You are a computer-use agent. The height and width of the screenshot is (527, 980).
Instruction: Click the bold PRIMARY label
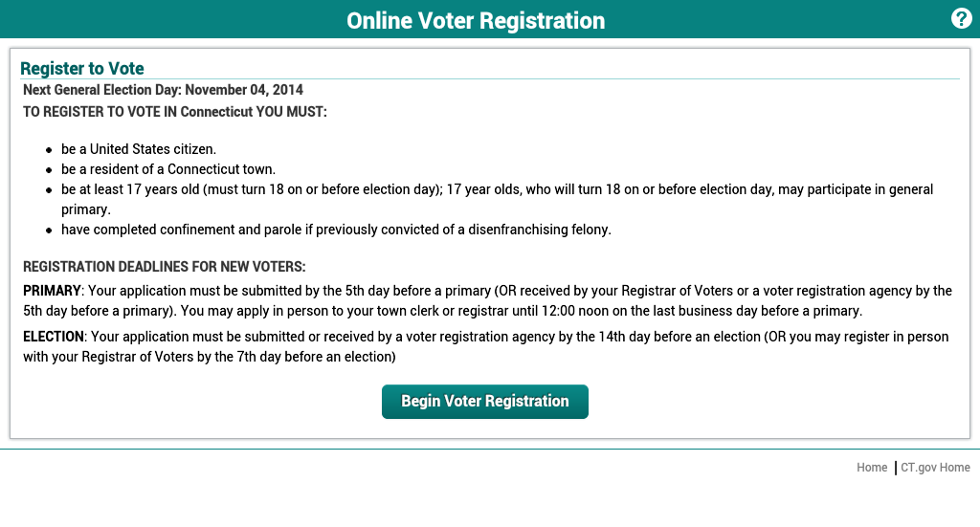click(x=52, y=291)
